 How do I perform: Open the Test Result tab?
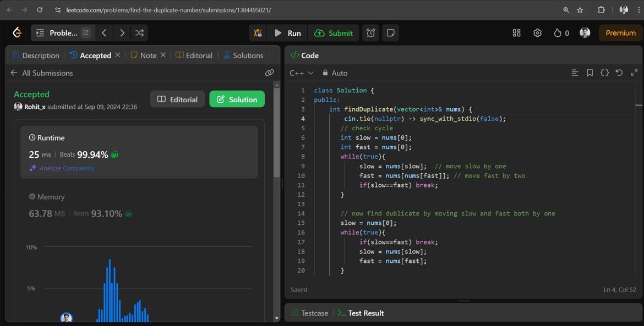tap(361, 313)
